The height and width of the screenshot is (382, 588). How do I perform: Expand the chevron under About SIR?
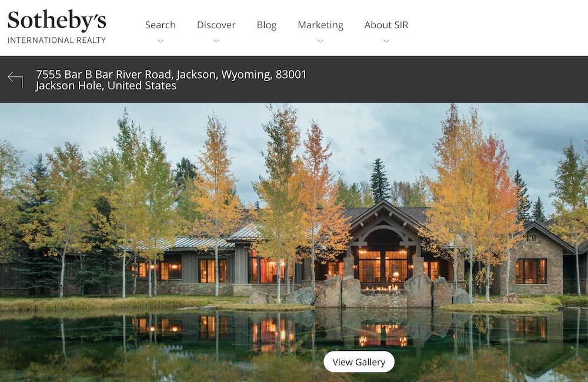tap(386, 41)
